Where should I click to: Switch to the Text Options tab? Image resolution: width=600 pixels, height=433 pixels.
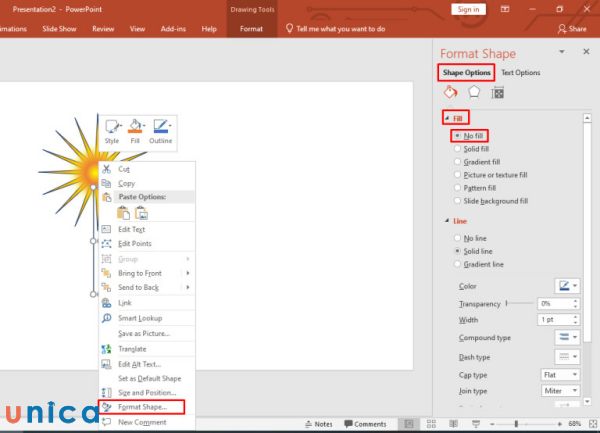(520, 73)
